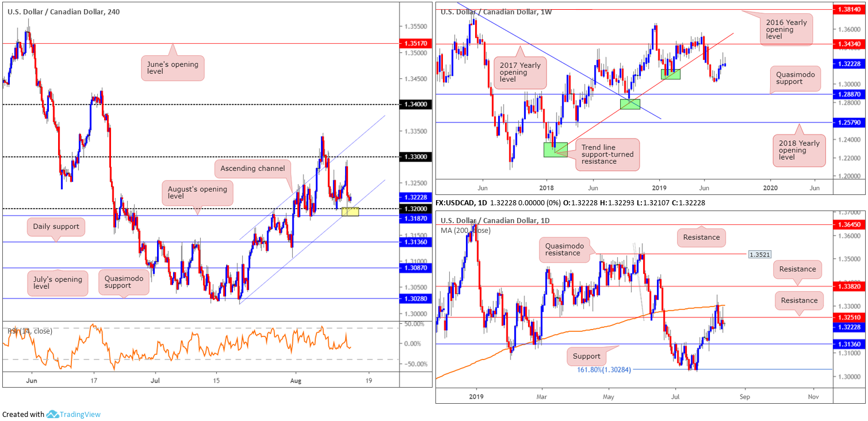Click the 1.31360 price label on daily chart
The image size is (868, 421).
850,344
